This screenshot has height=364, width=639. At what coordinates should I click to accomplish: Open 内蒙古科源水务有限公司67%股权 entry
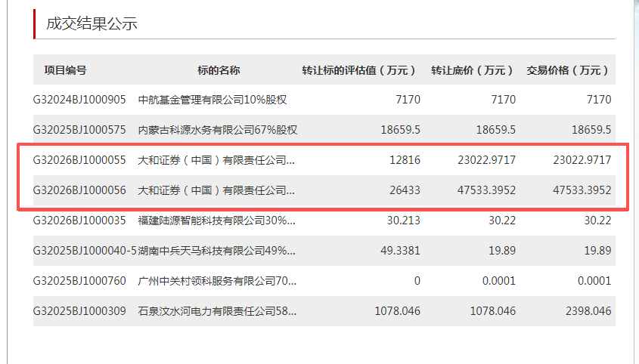[218, 130]
